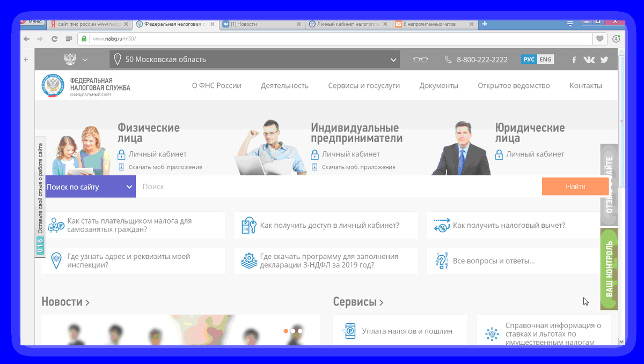Open the Facebook social icon
Viewport: 644px width, 364px height.
(x=574, y=60)
